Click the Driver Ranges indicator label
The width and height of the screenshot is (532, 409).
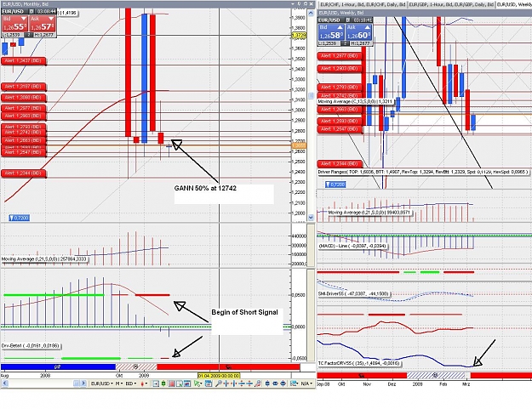click(x=423, y=172)
